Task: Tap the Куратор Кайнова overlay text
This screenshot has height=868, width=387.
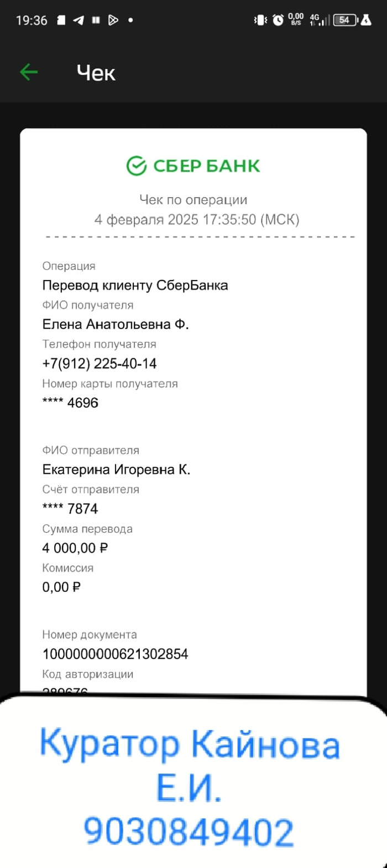Action: pos(190,746)
